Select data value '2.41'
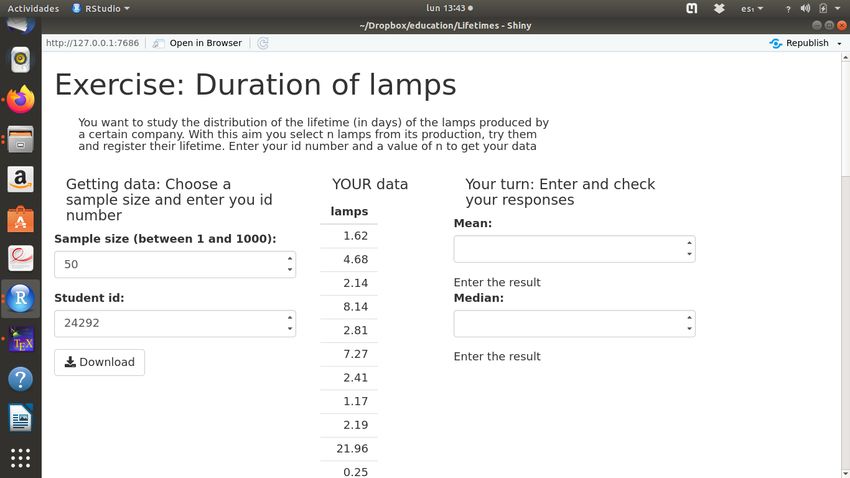The image size is (850, 478). click(356, 378)
